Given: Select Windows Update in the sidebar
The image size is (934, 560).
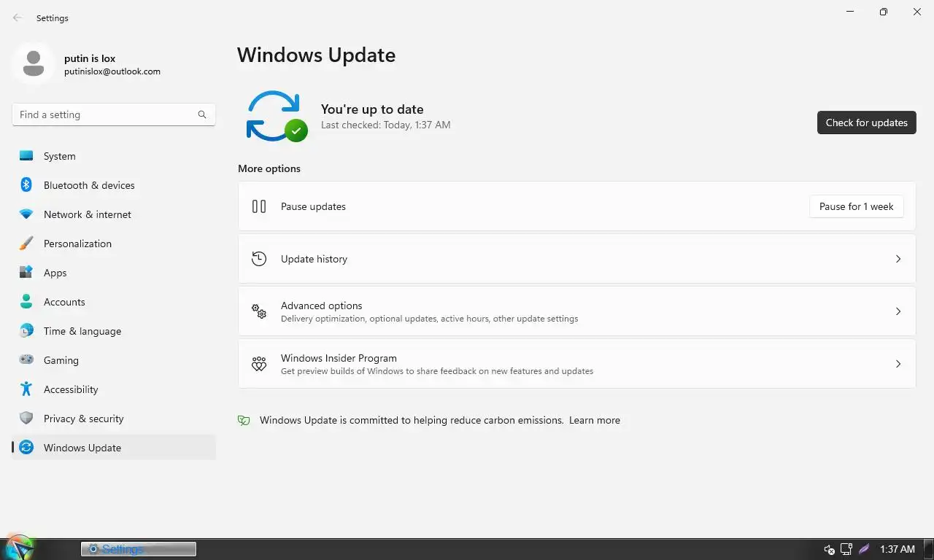Looking at the screenshot, I should coord(114,448).
